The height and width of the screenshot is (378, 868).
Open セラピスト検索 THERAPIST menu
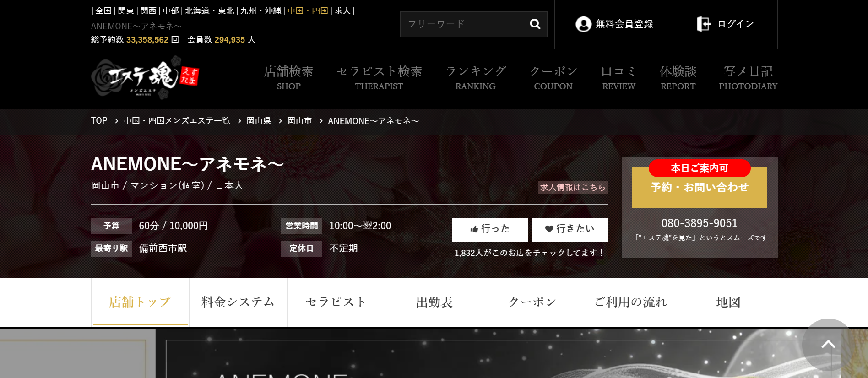pyautogui.click(x=379, y=78)
